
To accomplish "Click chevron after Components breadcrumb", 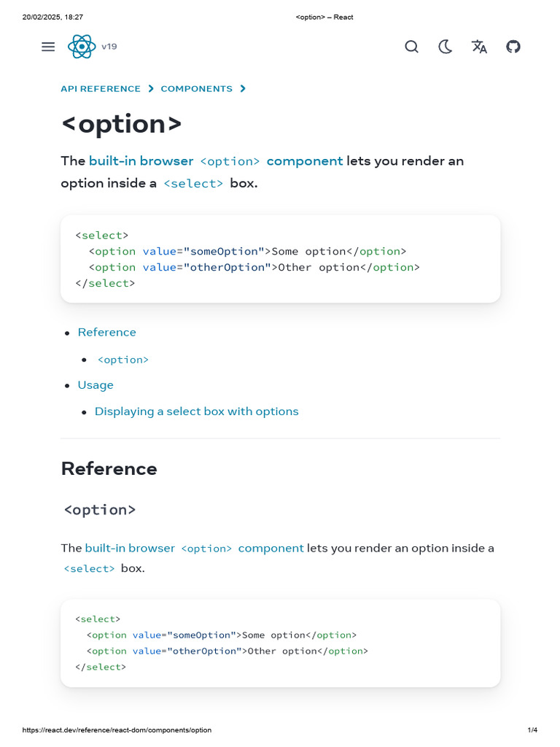I will pos(243,89).
